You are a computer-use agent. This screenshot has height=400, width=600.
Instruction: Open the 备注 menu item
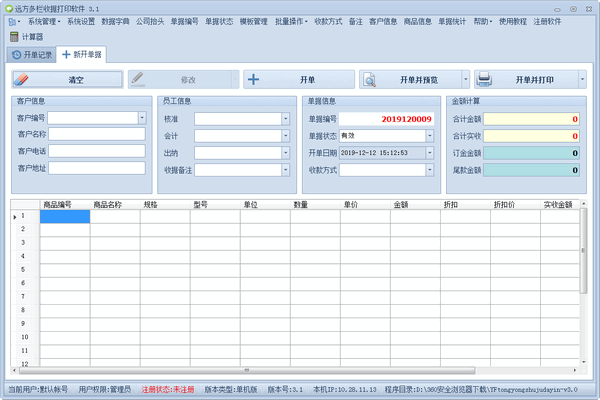click(x=355, y=21)
